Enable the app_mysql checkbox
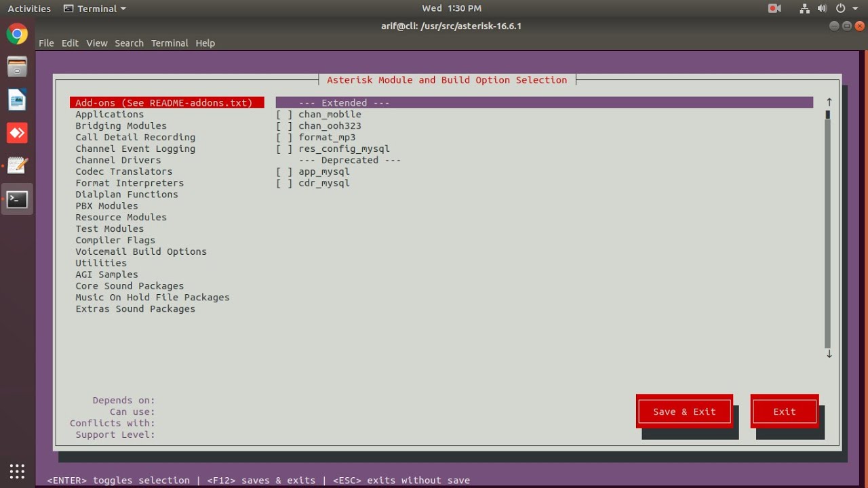The height and width of the screenshot is (488, 868). pyautogui.click(x=284, y=172)
